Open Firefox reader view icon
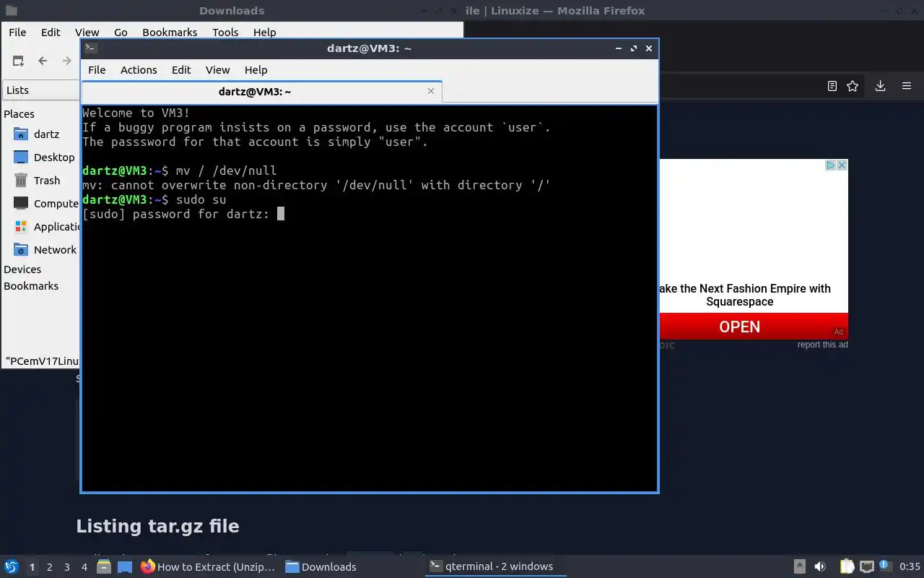Image resolution: width=924 pixels, height=578 pixels. coord(832,86)
